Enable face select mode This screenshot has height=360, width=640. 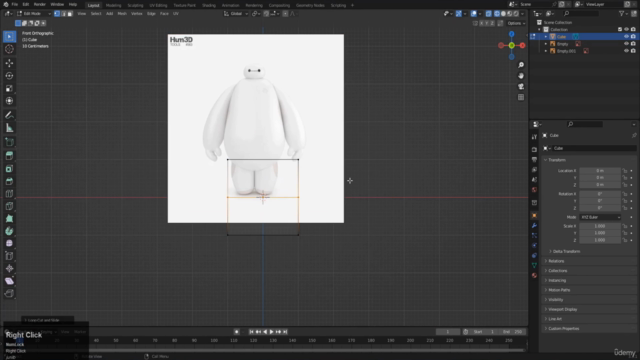pyautogui.click(x=70, y=13)
